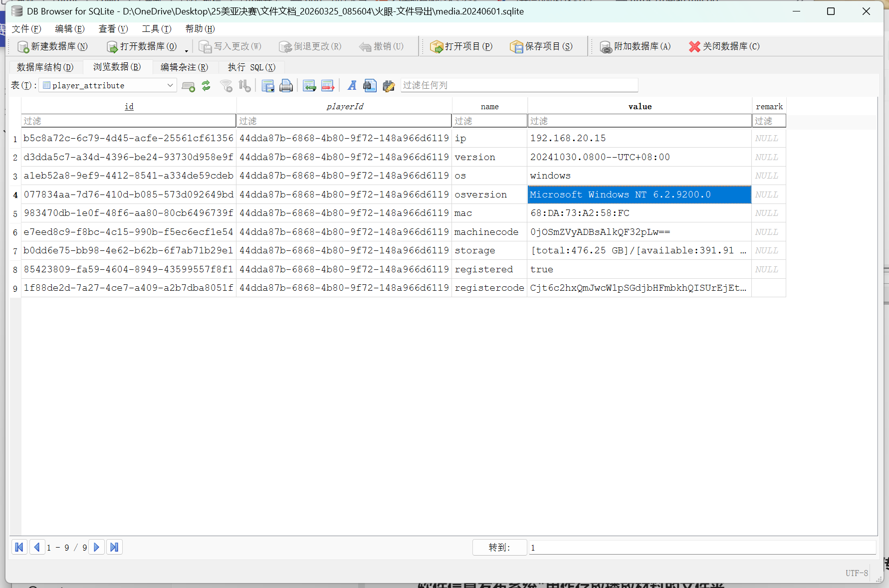Select the 'windows' value cell
889x588 pixels.
click(640, 176)
